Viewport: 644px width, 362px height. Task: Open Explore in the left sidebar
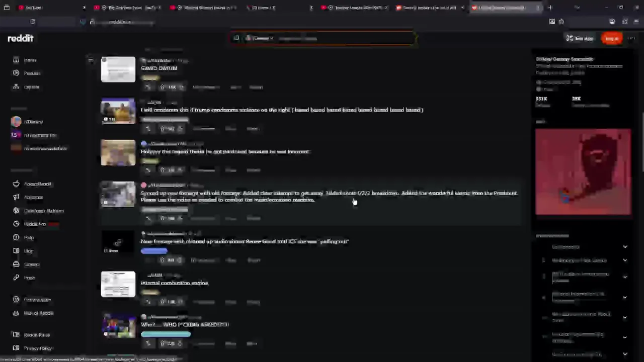[x=31, y=87]
